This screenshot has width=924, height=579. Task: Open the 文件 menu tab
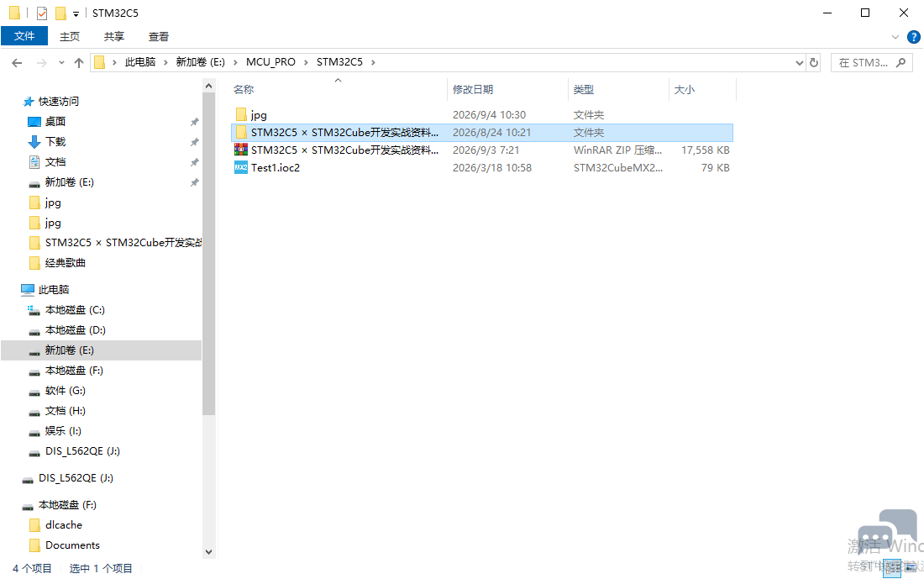coord(24,36)
